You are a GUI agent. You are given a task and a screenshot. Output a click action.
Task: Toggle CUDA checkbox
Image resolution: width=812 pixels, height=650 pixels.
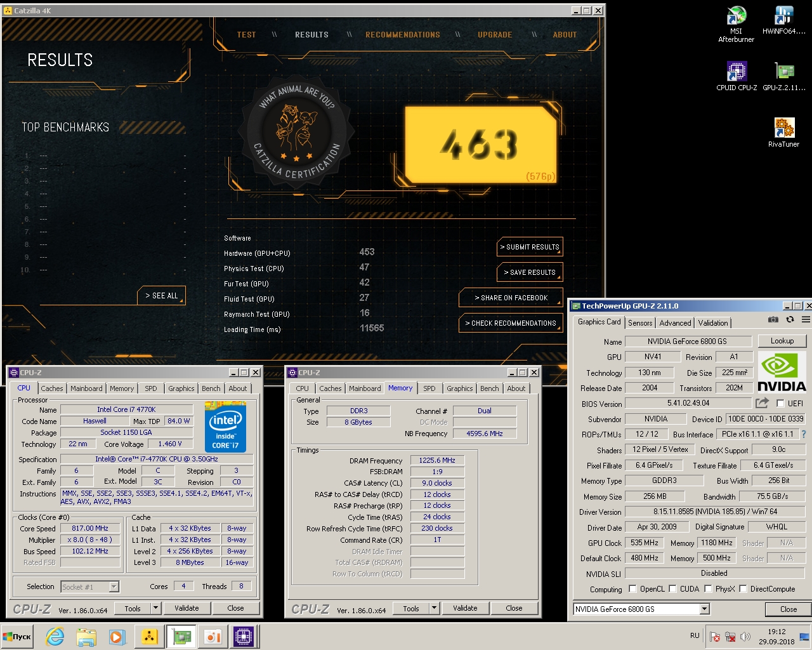[x=672, y=589]
